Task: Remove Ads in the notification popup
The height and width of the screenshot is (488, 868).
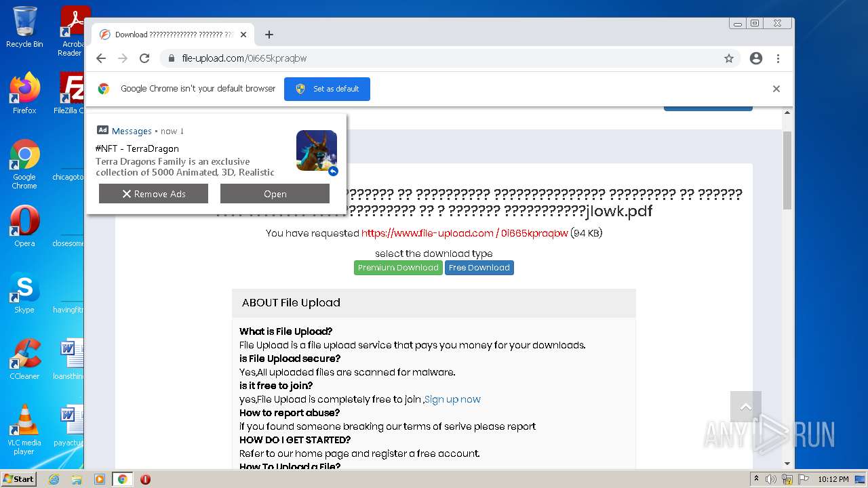Action: click(153, 194)
